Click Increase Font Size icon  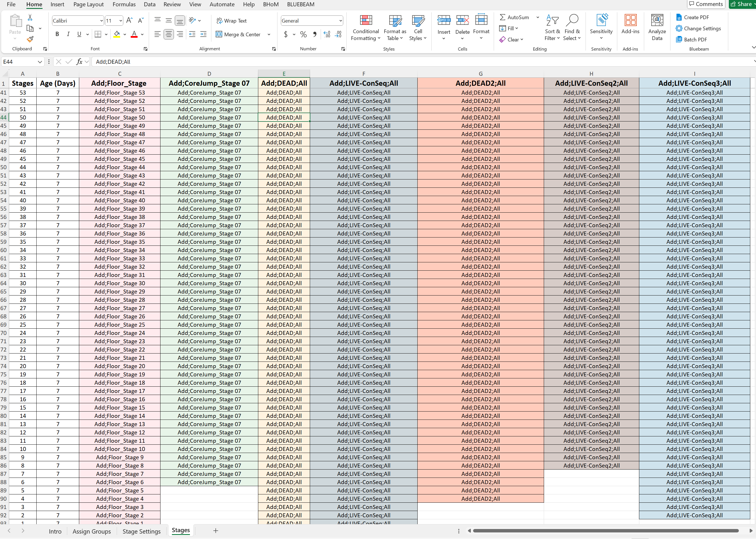[x=130, y=21]
